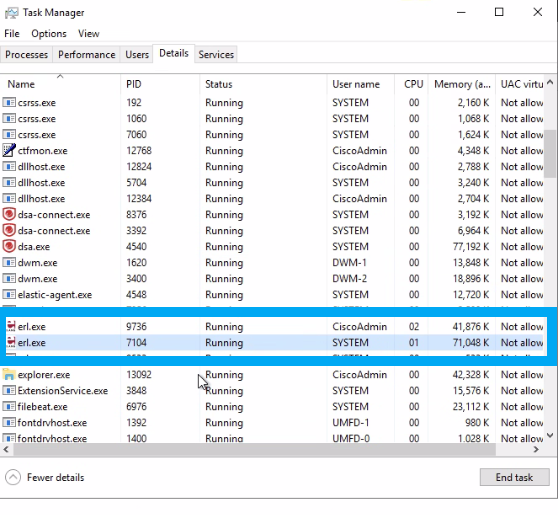Minimize the Task Manager window
The height and width of the screenshot is (515, 558).
(x=461, y=12)
